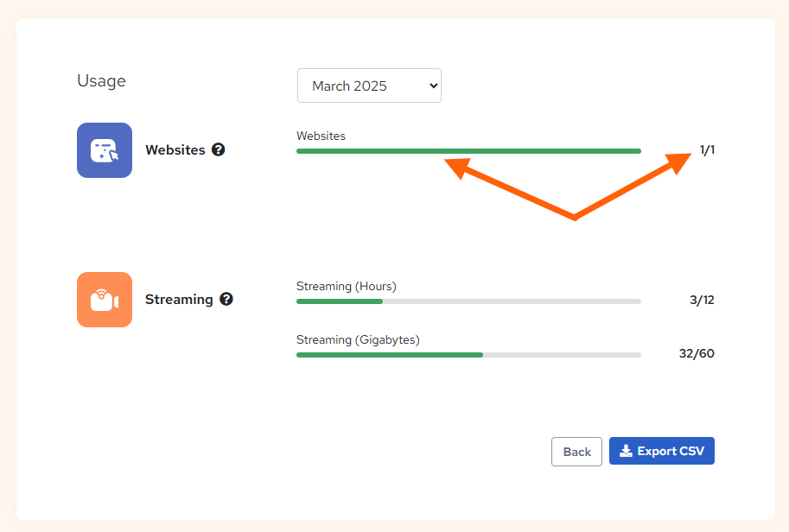Click the Streaming Hours progress bar

click(x=468, y=301)
